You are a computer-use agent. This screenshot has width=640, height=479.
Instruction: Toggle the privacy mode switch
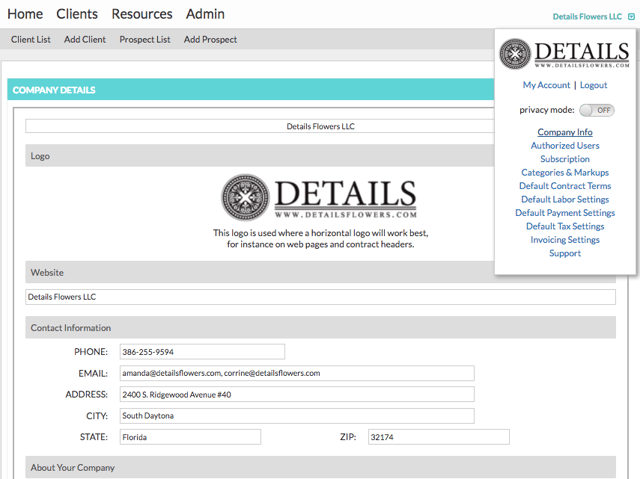pos(597,110)
